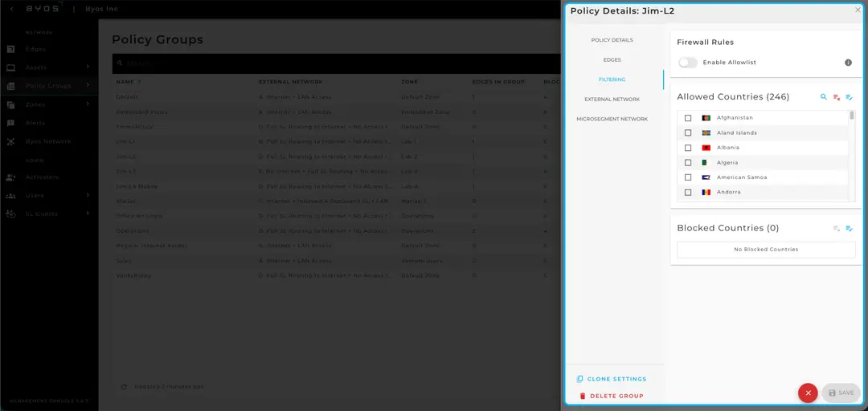Select the VenkyPolicy group row
868x411 pixels.
pyautogui.click(x=336, y=275)
